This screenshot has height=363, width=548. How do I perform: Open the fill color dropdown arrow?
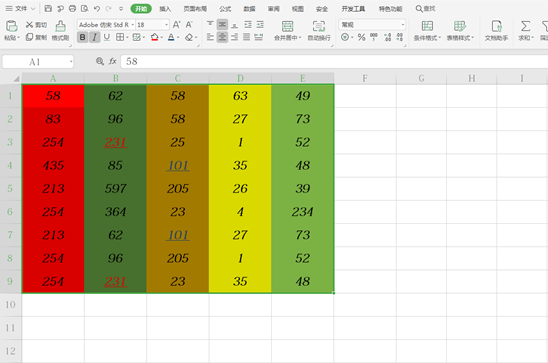[x=161, y=37]
